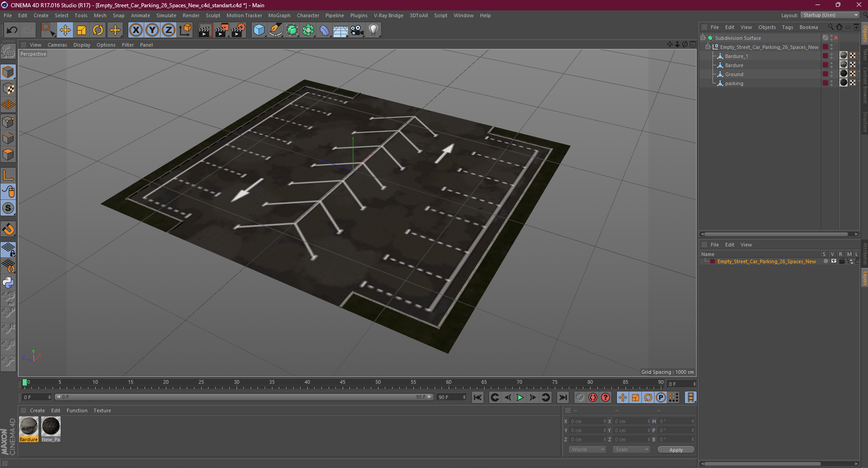Enable the S snap icon

(9, 208)
